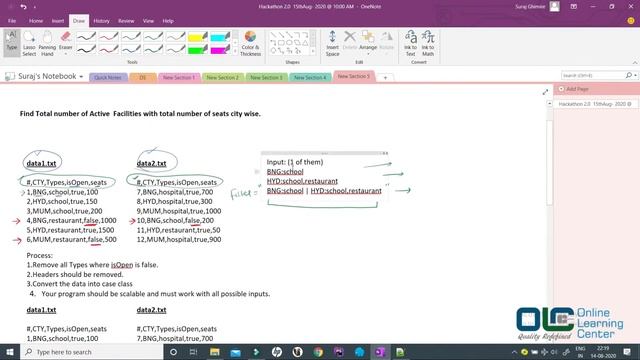Open ribbon display options icon
This screenshot has width=640, height=360.
coord(573,7)
